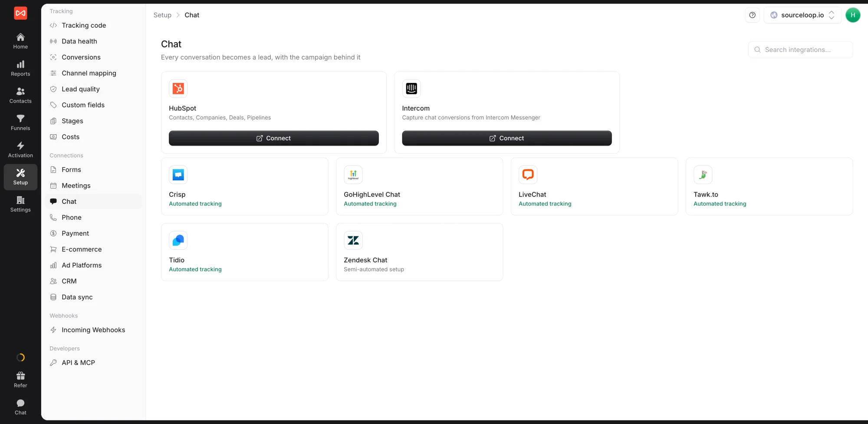
Task: Open Tracking code in the sidebar
Action: 93,26
